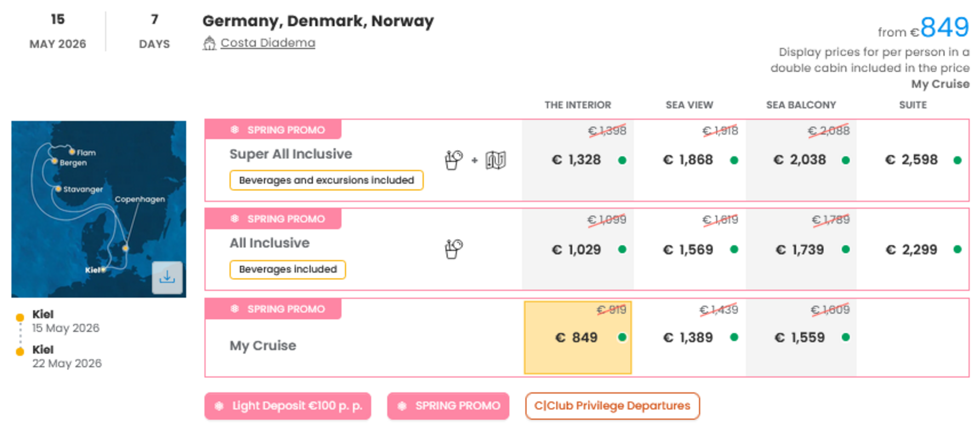Click the Beverages and excursions included tag

(x=326, y=180)
